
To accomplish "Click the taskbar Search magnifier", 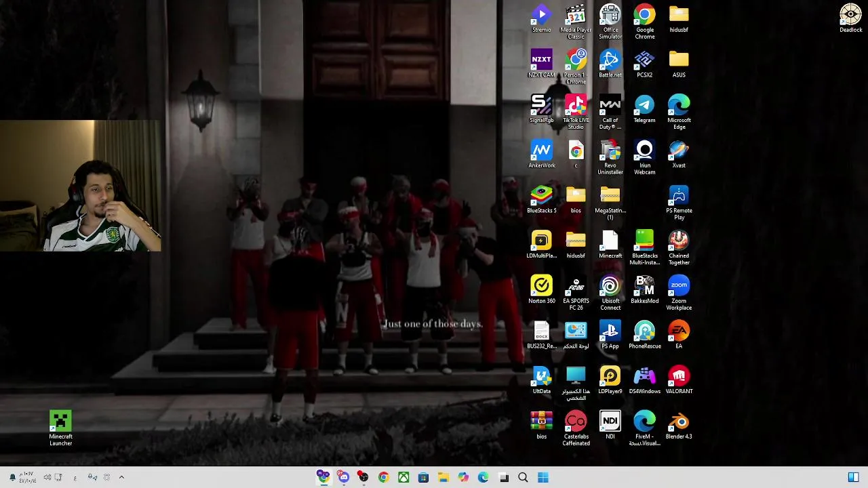I will pos(523,478).
